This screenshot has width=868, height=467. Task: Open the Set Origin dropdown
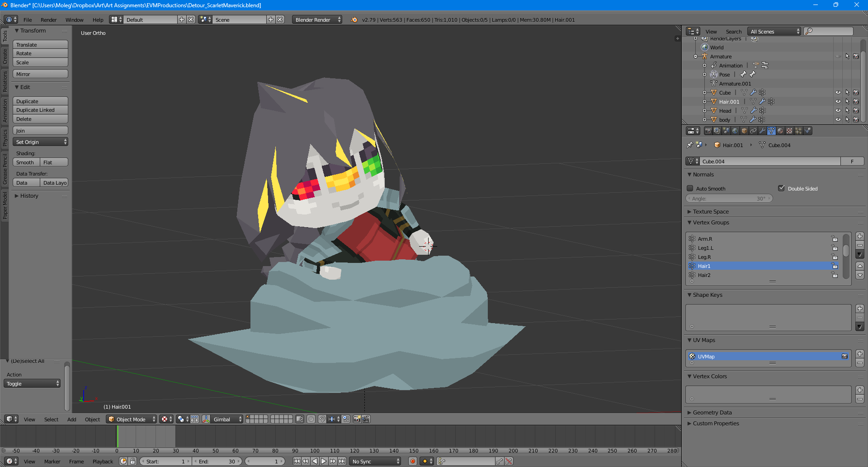click(x=41, y=142)
